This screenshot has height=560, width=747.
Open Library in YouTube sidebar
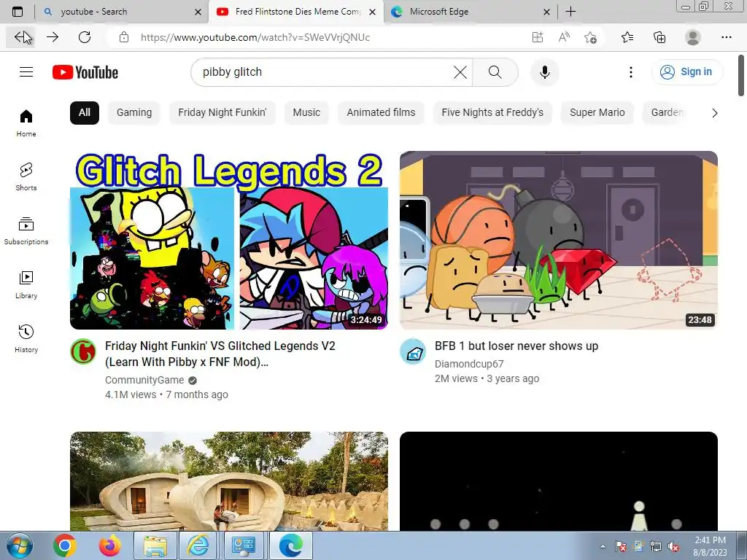point(26,285)
